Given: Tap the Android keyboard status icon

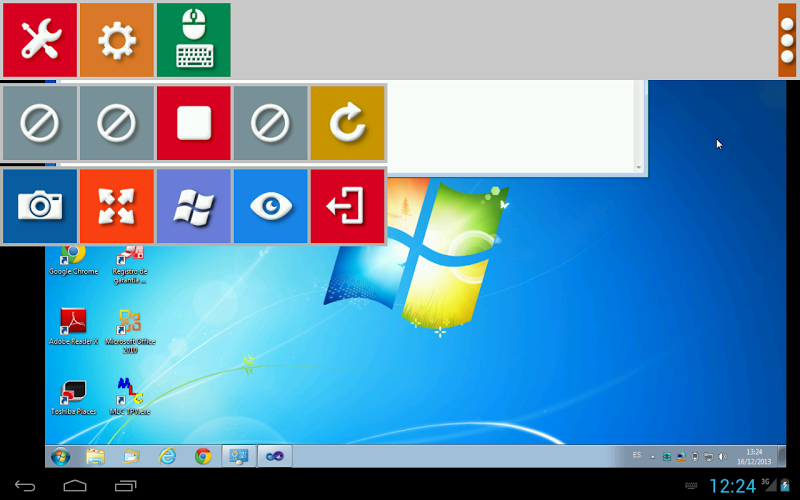Looking at the screenshot, I should (691, 486).
